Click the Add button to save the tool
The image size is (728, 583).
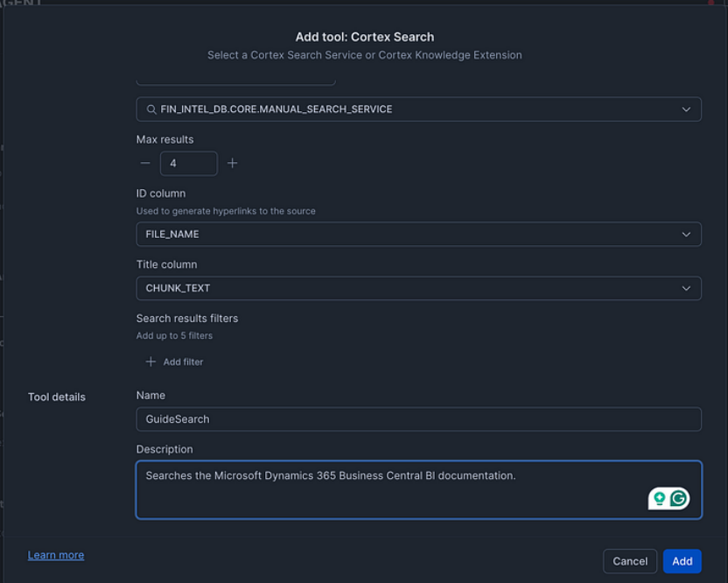click(x=682, y=561)
